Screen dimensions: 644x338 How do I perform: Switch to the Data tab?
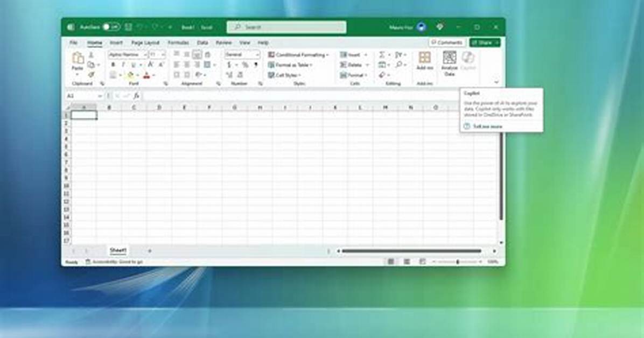tap(202, 43)
